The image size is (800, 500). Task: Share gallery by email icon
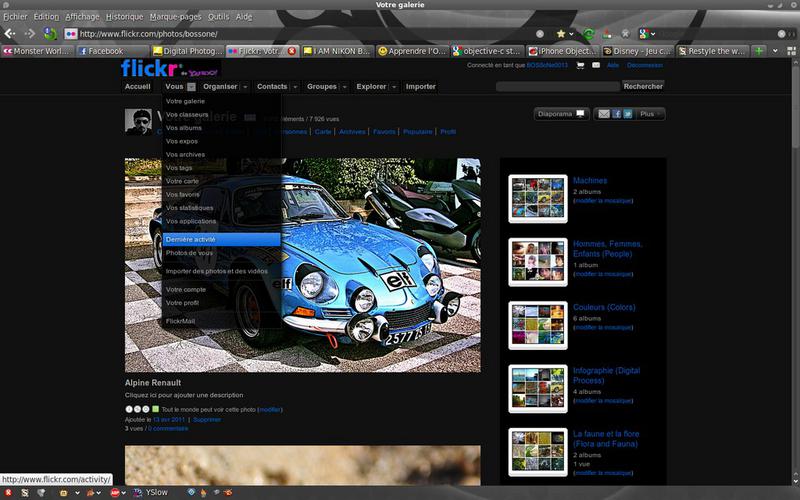(604, 114)
